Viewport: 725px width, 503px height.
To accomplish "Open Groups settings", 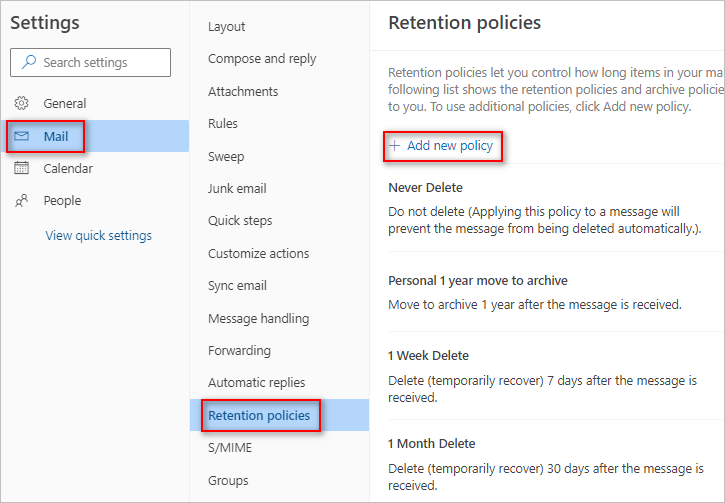I will [x=228, y=480].
